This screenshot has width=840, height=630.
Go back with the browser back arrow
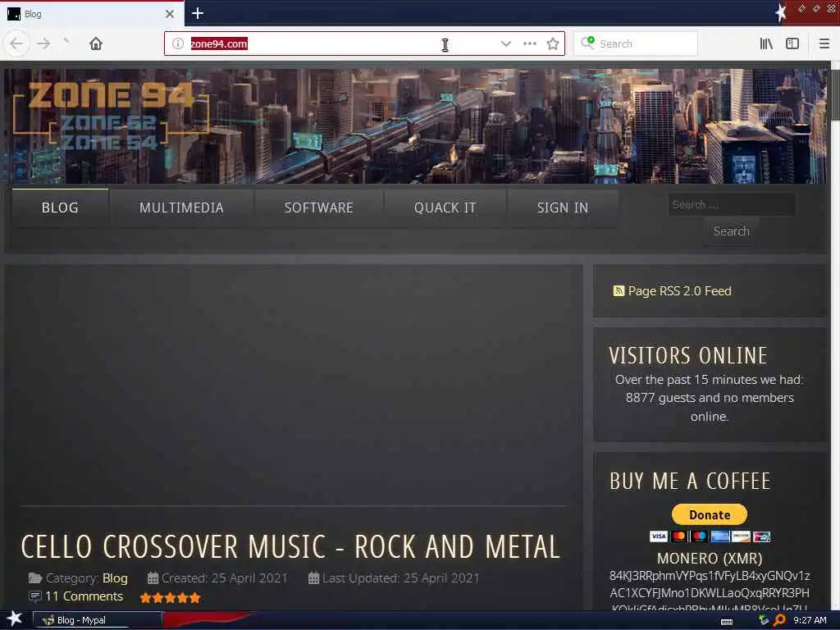16,43
